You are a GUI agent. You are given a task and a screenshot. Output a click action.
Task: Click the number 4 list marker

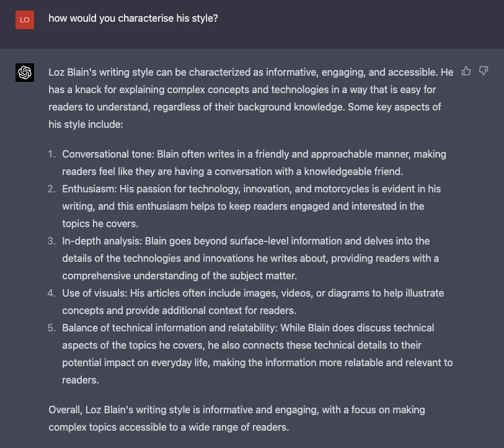point(51,293)
